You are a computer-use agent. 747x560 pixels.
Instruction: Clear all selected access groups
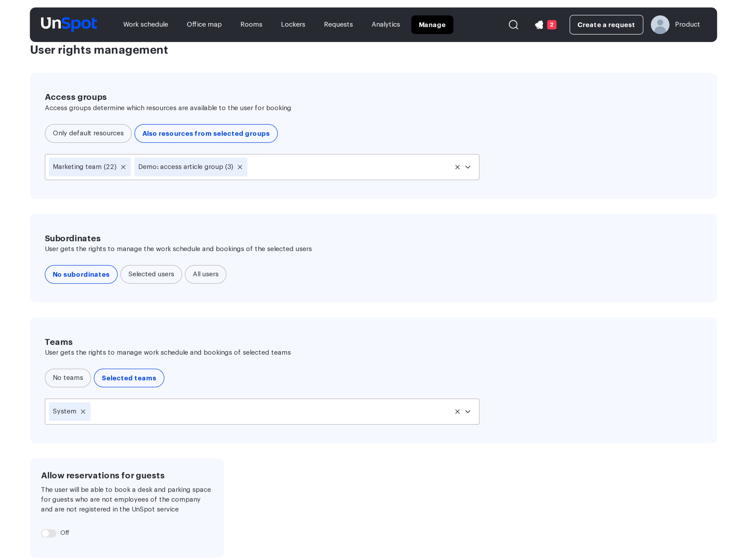[457, 167]
